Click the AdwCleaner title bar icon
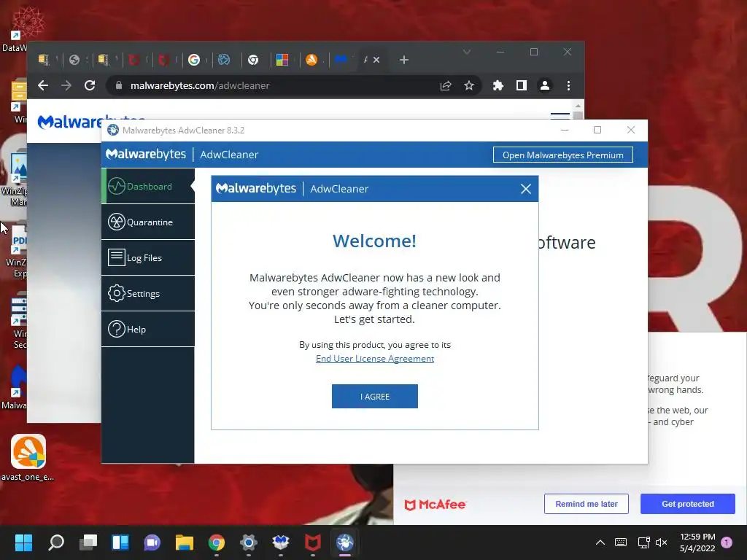Viewport: 747px width, 560px height. 113,130
